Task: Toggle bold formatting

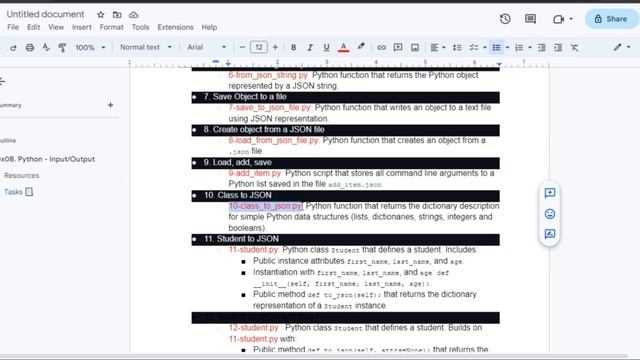Action: (293, 47)
